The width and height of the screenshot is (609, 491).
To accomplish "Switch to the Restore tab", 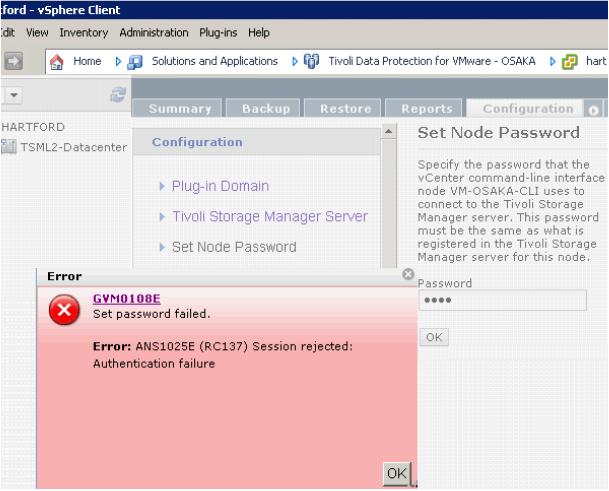I will tap(343, 108).
